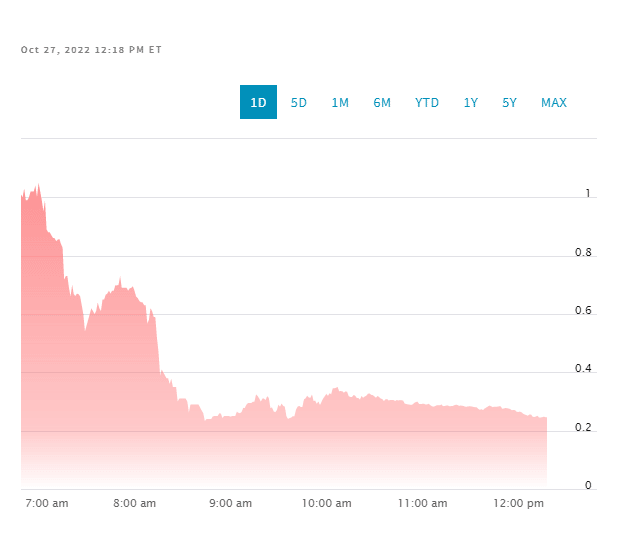
Task: Click the Oct 27, 2022 timestamp text
Action: point(91,50)
